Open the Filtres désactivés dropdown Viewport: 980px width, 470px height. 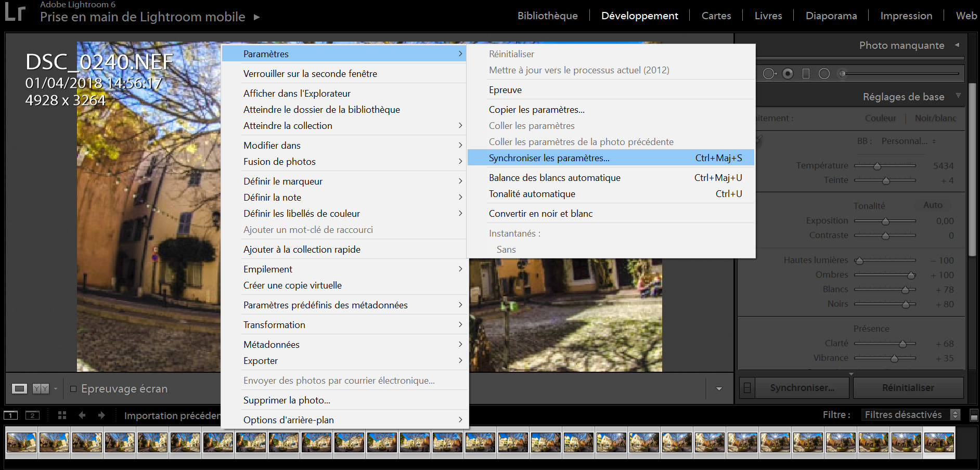910,415
